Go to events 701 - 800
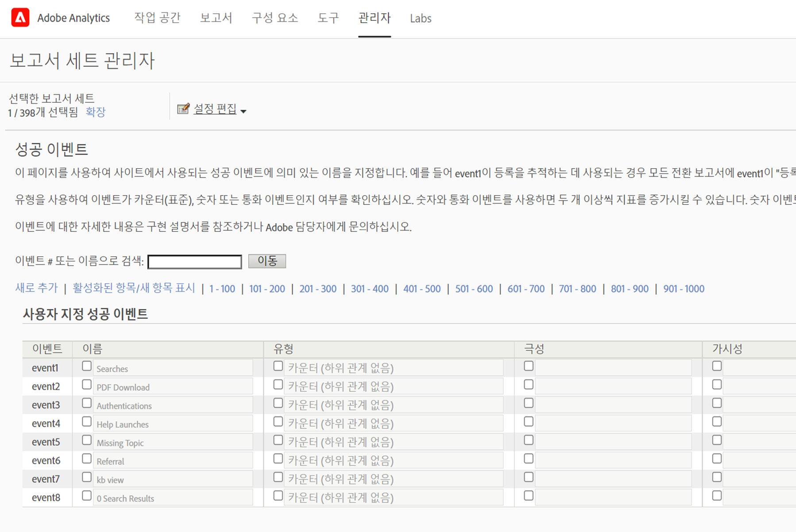Viewport: 796px width, 532px height. click(x=578, y=289)
